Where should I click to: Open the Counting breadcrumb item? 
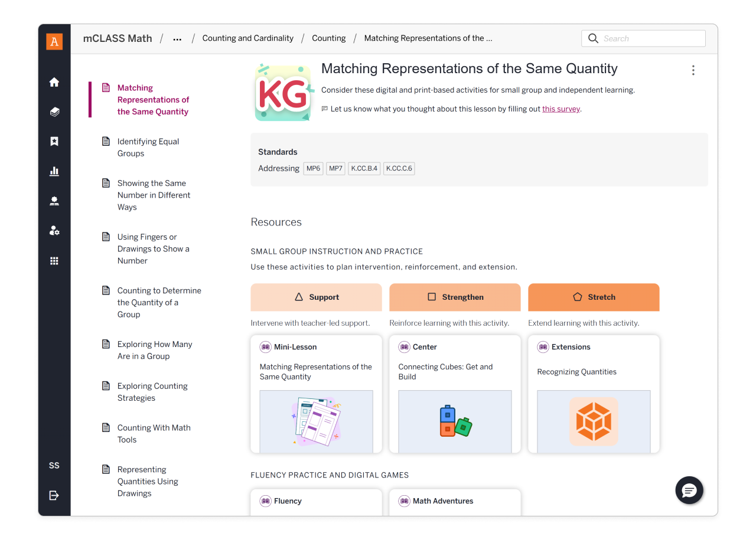[328, 38]
